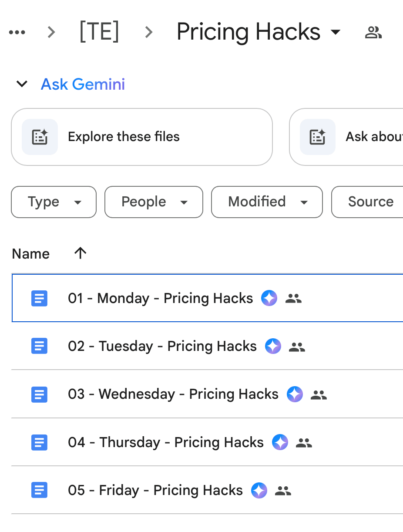Open the Gemini summary icon for Monday file

269,298
